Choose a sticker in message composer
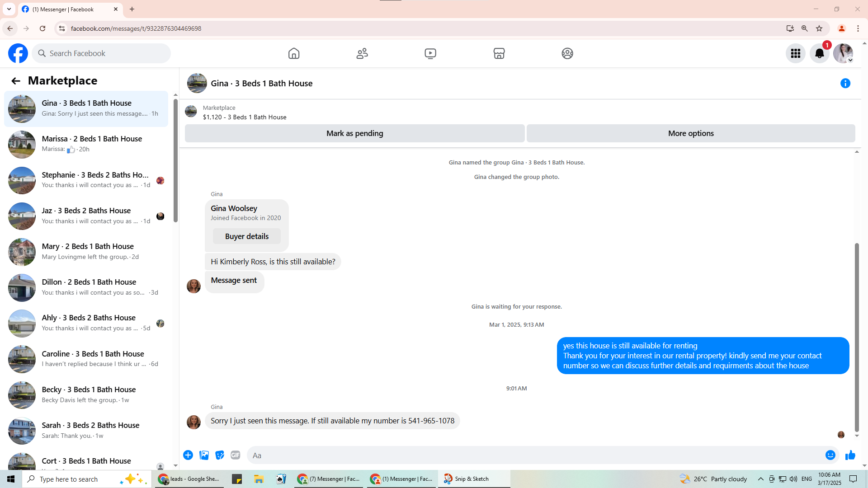 pos(220,455)
